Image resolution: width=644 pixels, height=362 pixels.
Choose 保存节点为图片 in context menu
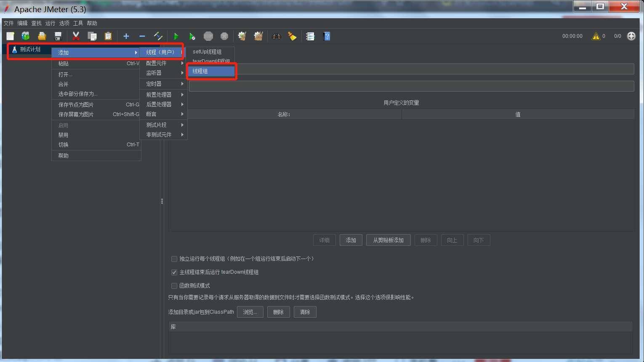[x=96, y=105]
